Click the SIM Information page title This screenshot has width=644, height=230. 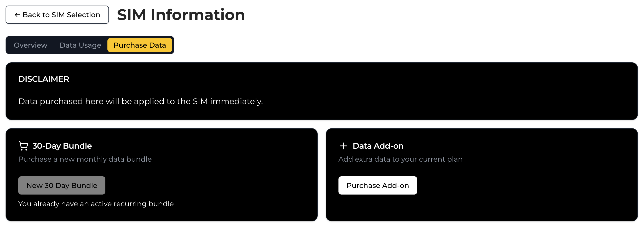(180, 15)
